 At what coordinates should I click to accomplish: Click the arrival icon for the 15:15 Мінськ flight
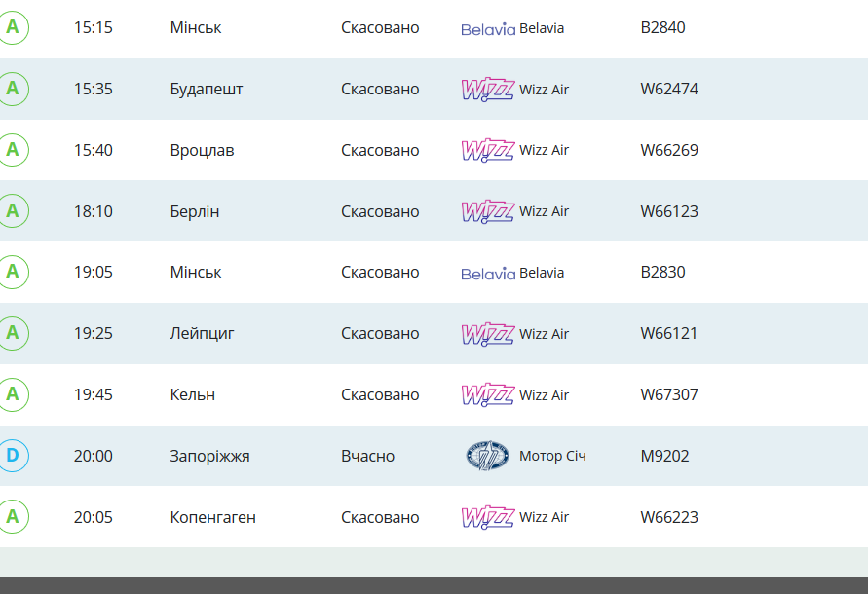(x=13, y=27)
